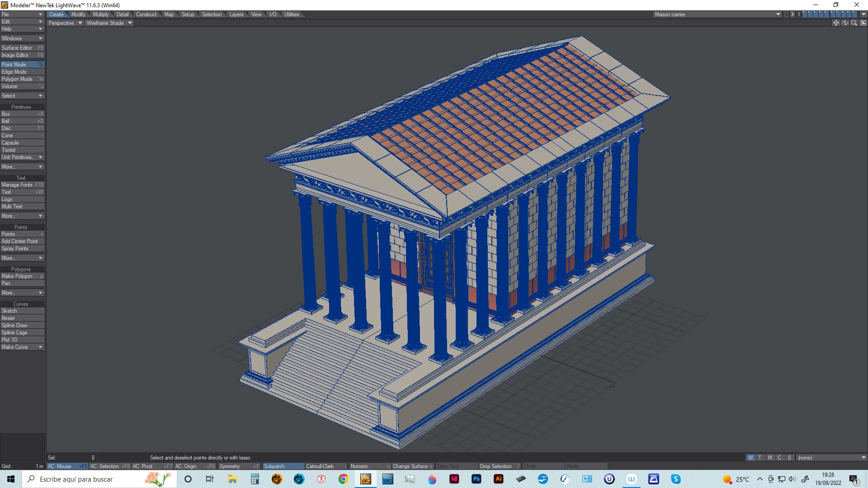Click the Spline Draw tool

22,325
